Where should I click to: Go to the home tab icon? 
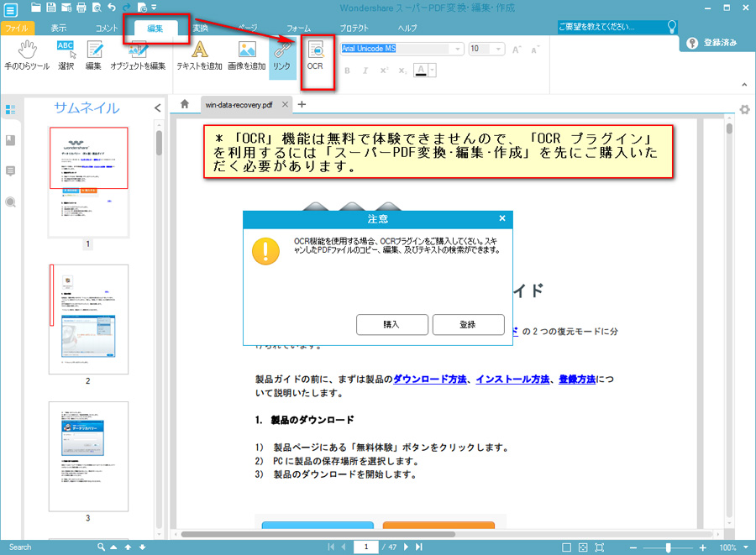[x=185, y=104]
